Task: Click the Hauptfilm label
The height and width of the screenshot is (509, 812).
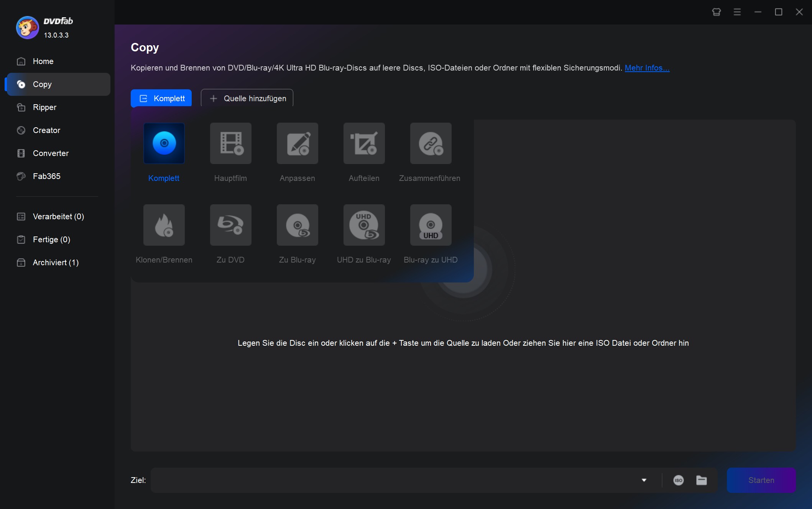Action: point(230,178)
